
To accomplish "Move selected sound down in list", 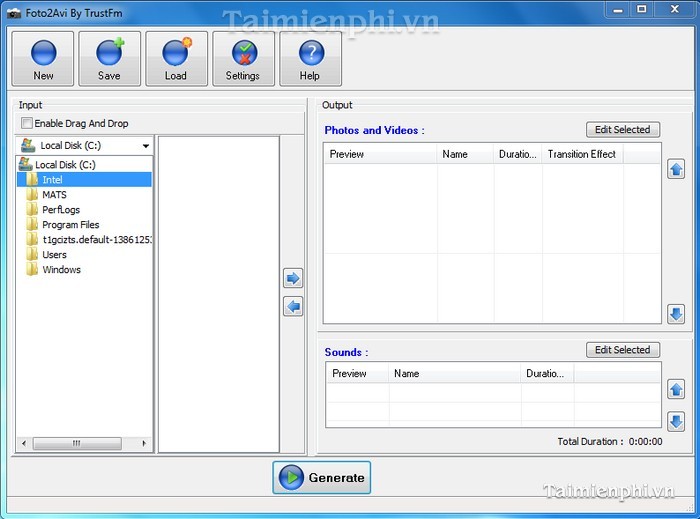I will [x=676, y=421].
